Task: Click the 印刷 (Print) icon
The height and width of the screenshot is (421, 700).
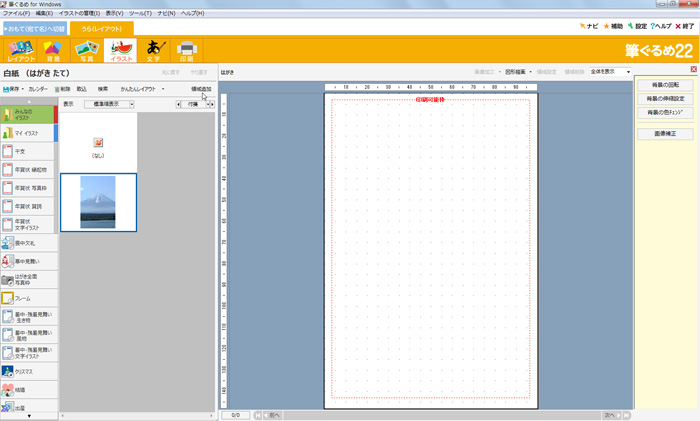Action: pos(186,50)
